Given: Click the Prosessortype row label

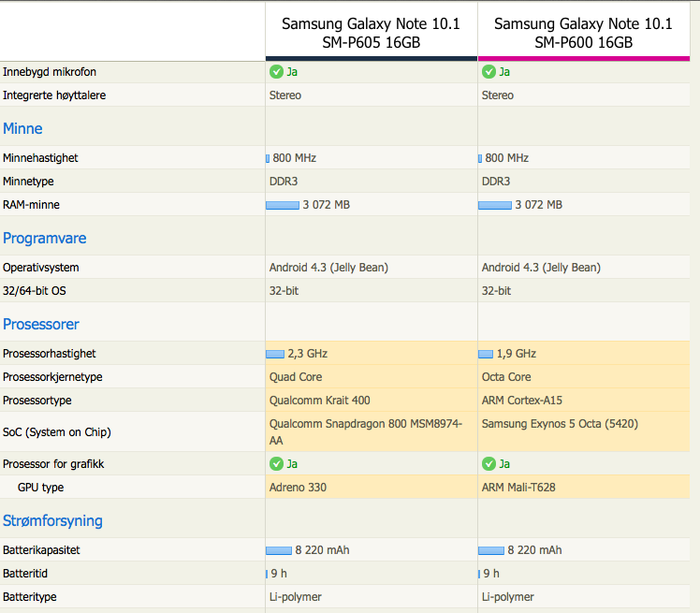Looking at the screenshot, I should [37, 401].
